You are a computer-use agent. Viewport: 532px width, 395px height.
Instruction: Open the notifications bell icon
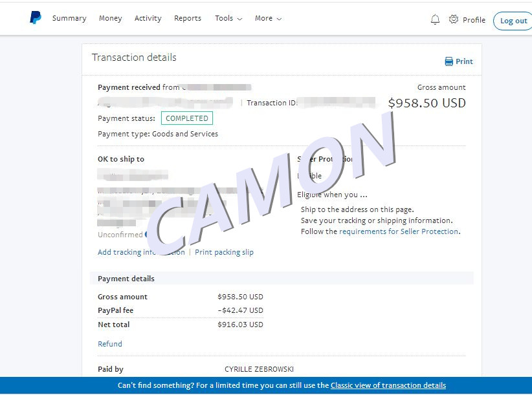[435, 19]
